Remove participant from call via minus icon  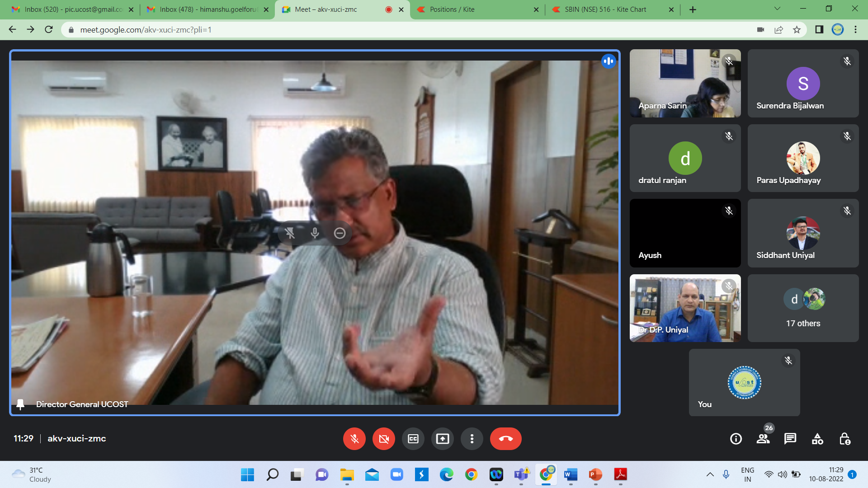[340, 233]
